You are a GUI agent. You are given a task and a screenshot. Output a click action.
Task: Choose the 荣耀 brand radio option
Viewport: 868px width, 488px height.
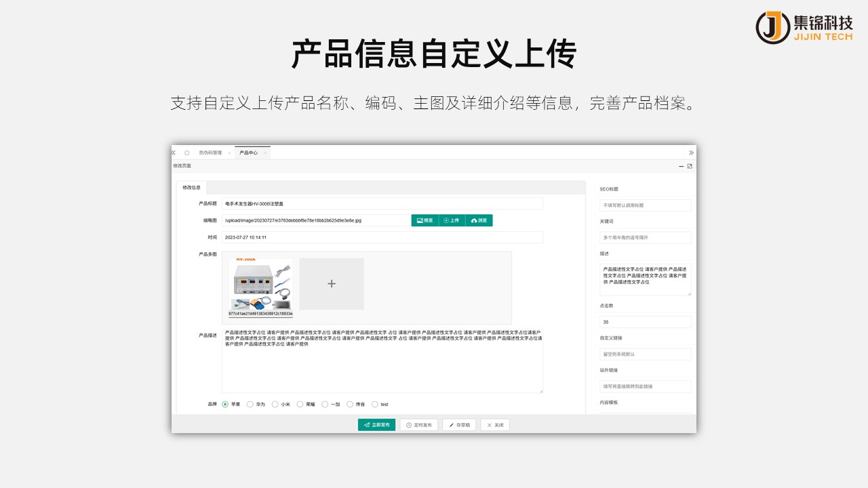coord(300,405)
